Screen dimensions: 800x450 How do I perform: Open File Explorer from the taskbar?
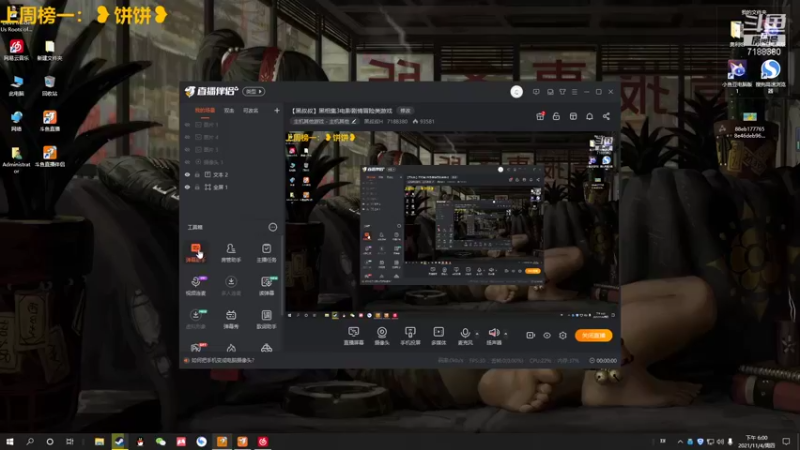click(x=99, y=441)
